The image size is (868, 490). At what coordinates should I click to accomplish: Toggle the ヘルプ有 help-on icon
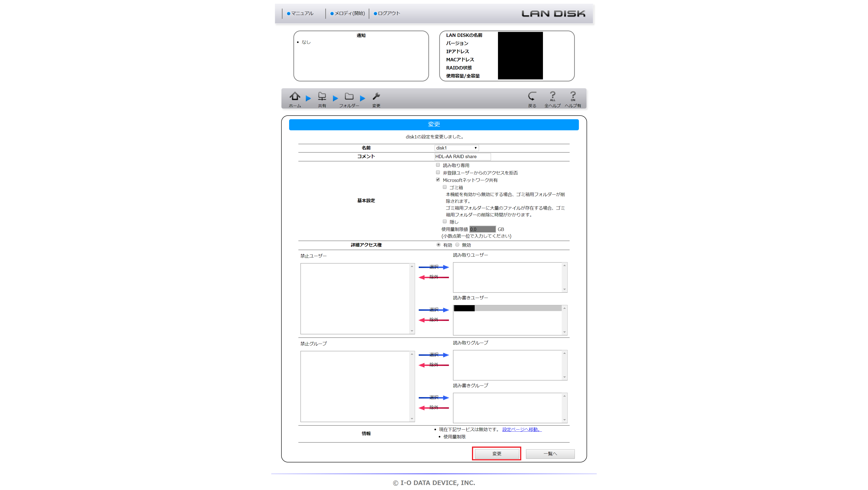pos(573,99)
